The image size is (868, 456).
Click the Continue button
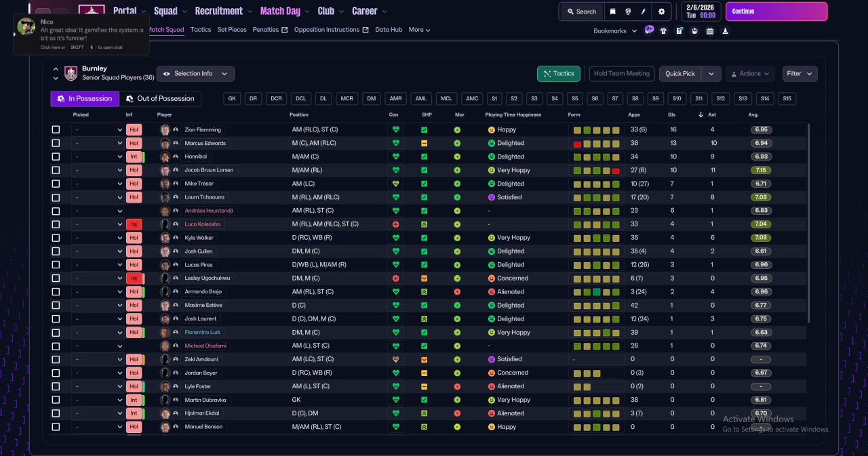[776, 12]
